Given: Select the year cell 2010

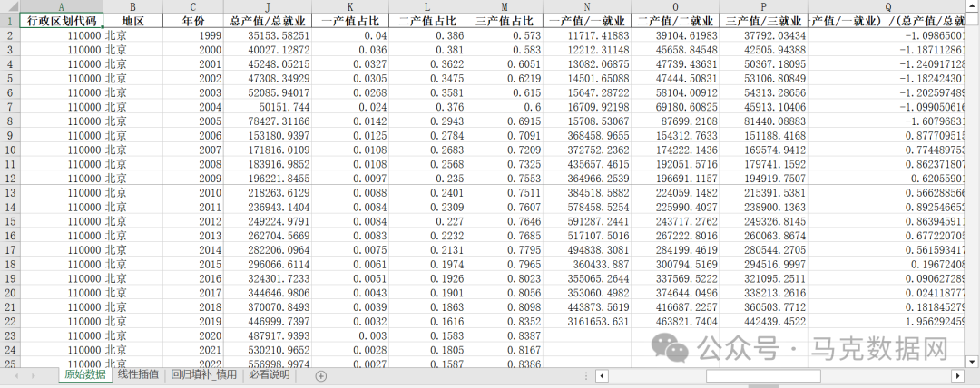Looking at the screenshot, I should click(192, 193).
